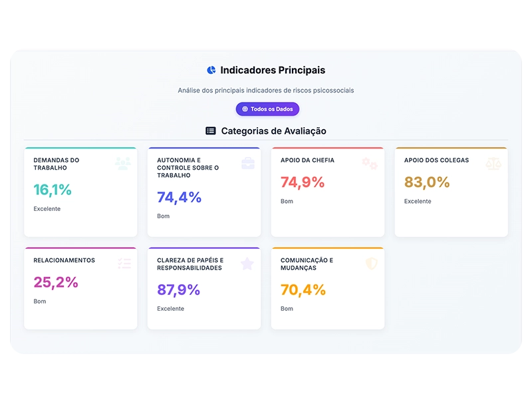The image size is (532, 396).
Task: Click the star icon on Clareza de Papéis card
Action: coord(247,264)
